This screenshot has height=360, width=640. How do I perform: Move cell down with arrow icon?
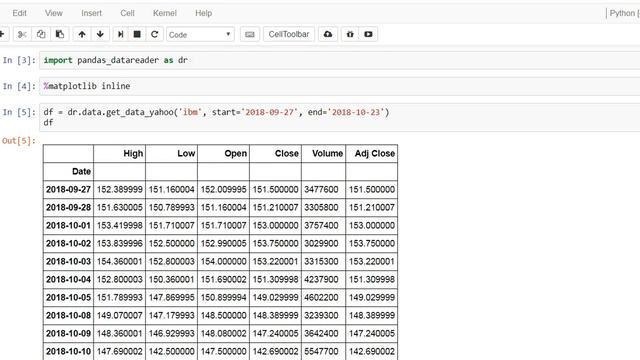(100, 34)
